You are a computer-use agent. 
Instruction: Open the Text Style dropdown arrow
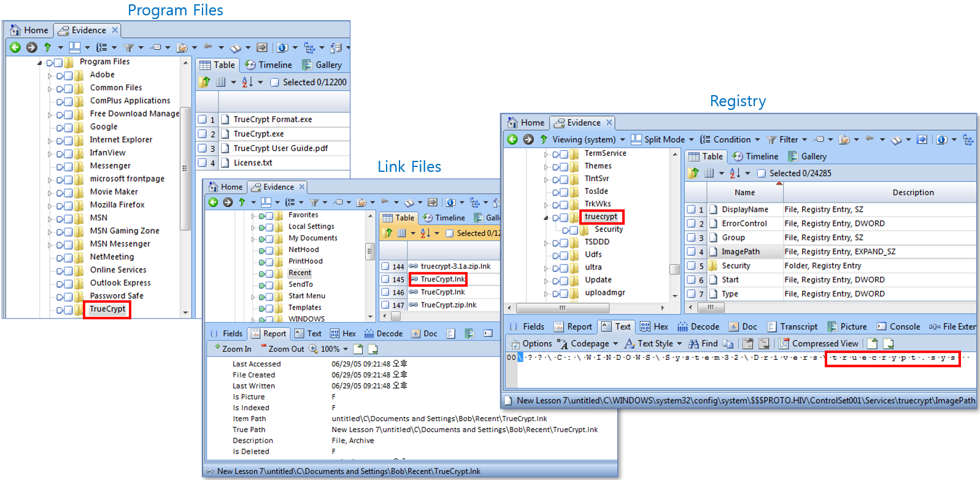679,344
